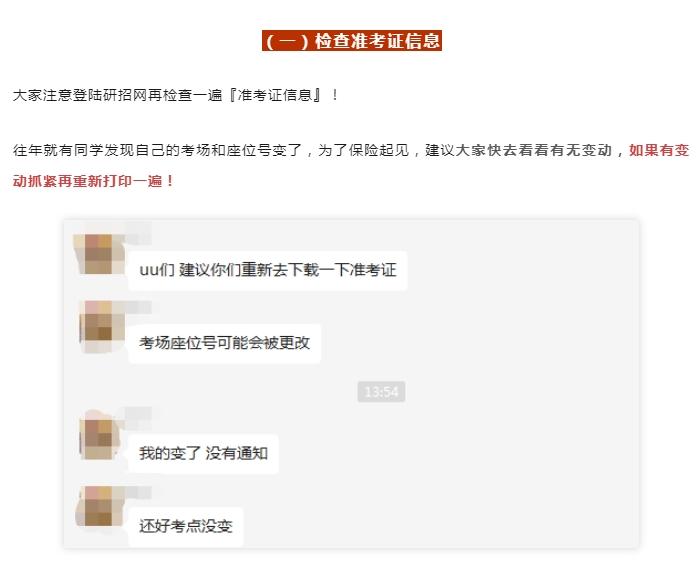Select chat bubble 我的变了 没有通知
The image size is (700, 574).
pyautogui.click(x=204, y=454)
